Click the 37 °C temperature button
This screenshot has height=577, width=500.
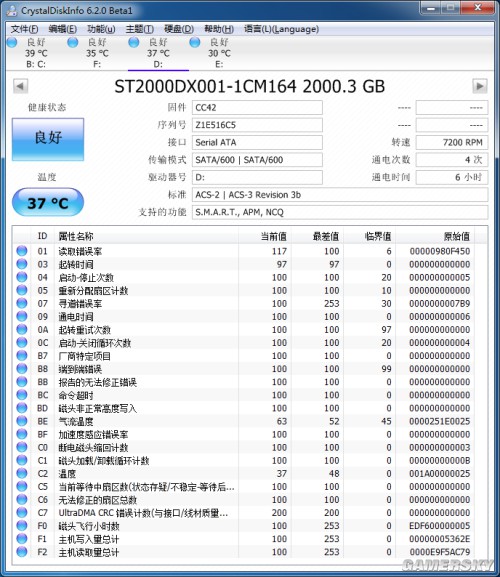pos(48,202)
